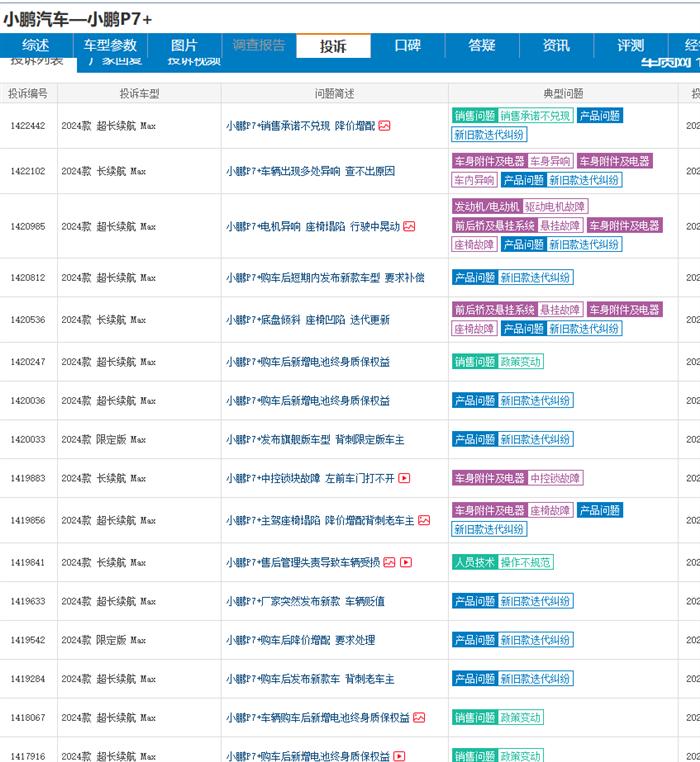The image size is (700, 762).
Task: Click image icon on complaint 1422442
Action: (385, 126)
